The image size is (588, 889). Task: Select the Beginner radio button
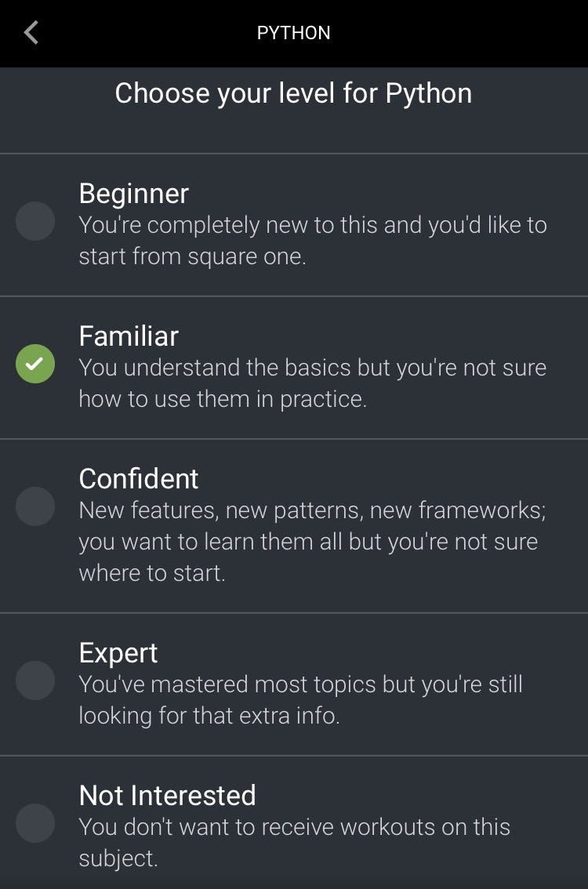click(35, 221)
